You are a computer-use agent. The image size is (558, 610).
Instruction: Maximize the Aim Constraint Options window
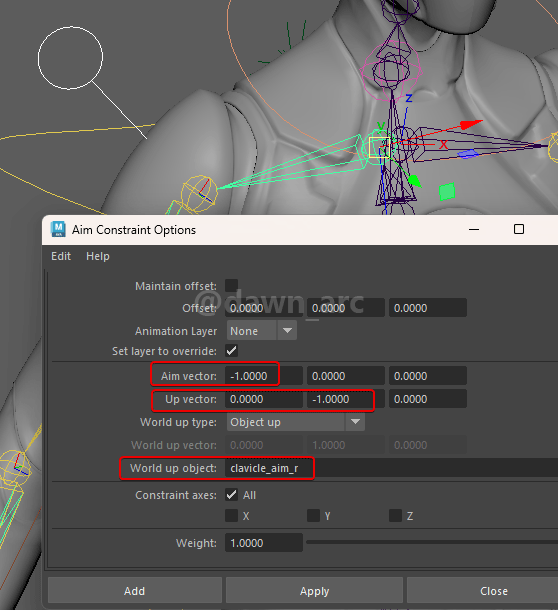pyautogui.click(x=519, y=229)
